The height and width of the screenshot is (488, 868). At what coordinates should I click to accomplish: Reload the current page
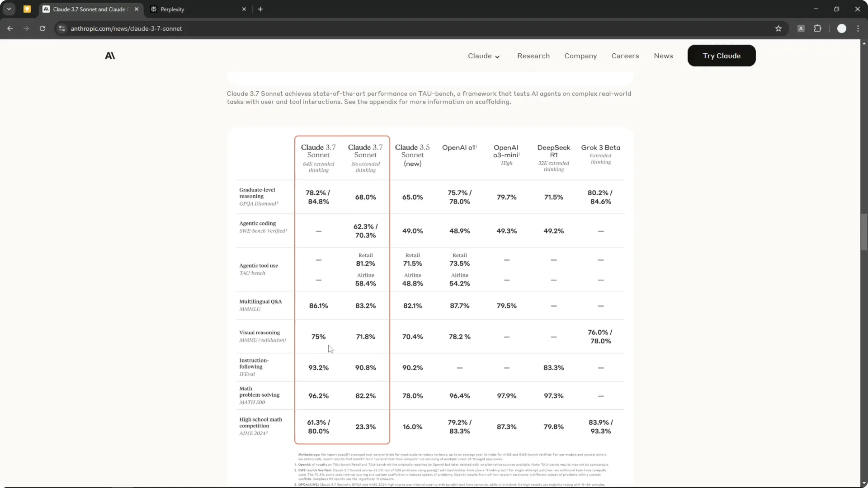42,28
